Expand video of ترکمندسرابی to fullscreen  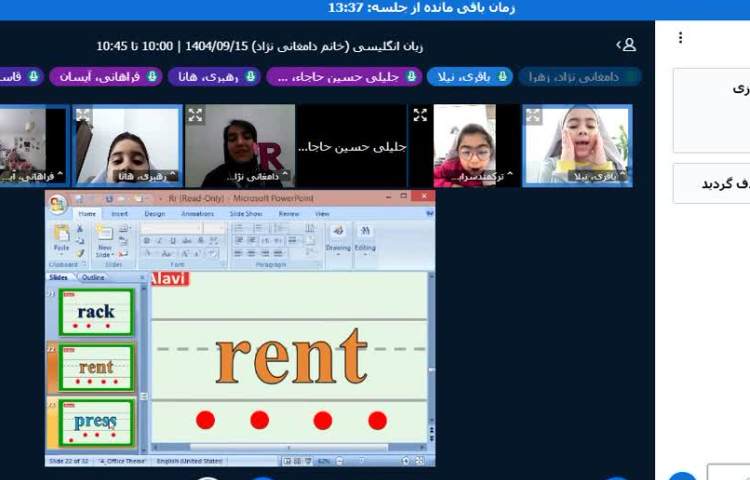[420, 116]
